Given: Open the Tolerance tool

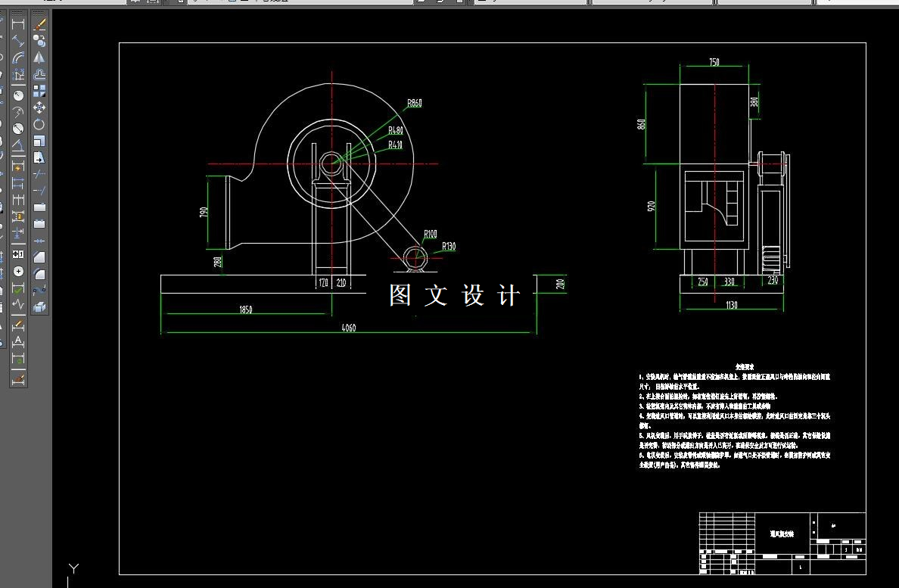Looking at the screenshot, I should tap(18, 254).
